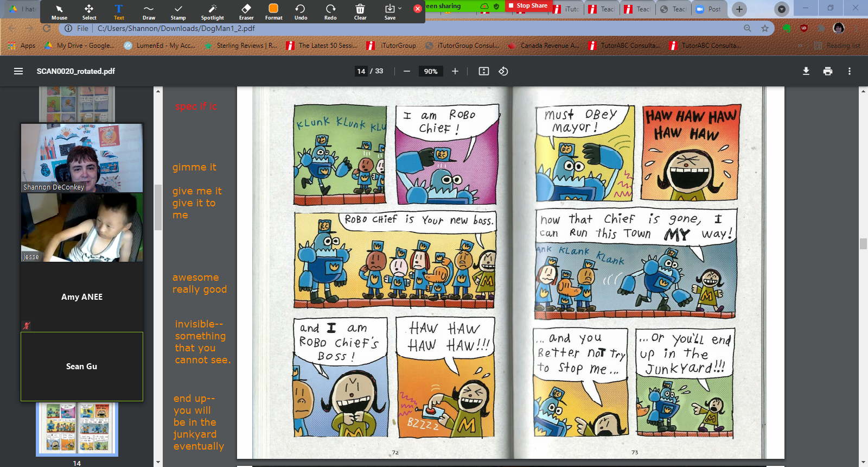The height and width of the screenshot is (467, 868).
Task: Open the Stamp annotation tool
Action: pyautogui.click(x=178, y=11)
